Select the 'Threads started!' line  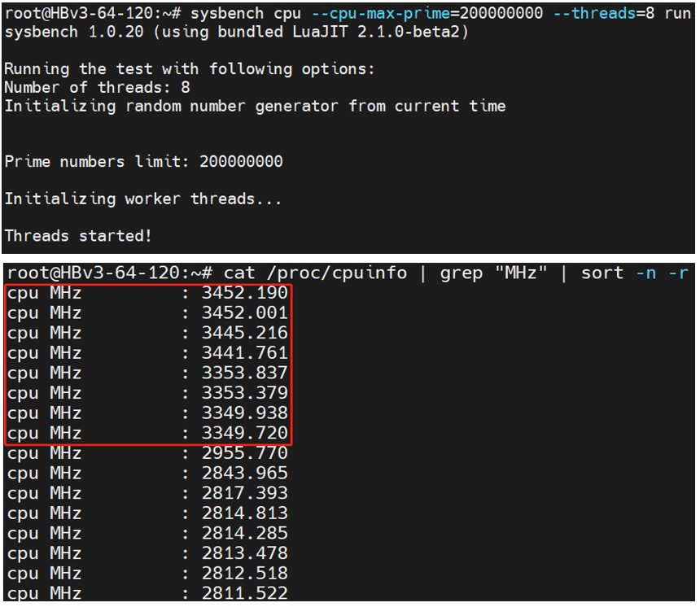pos(78,236)
